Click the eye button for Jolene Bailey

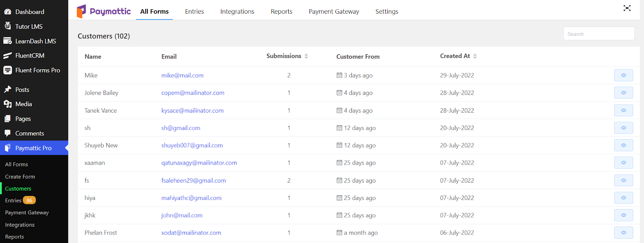click(x=623, y=93)
